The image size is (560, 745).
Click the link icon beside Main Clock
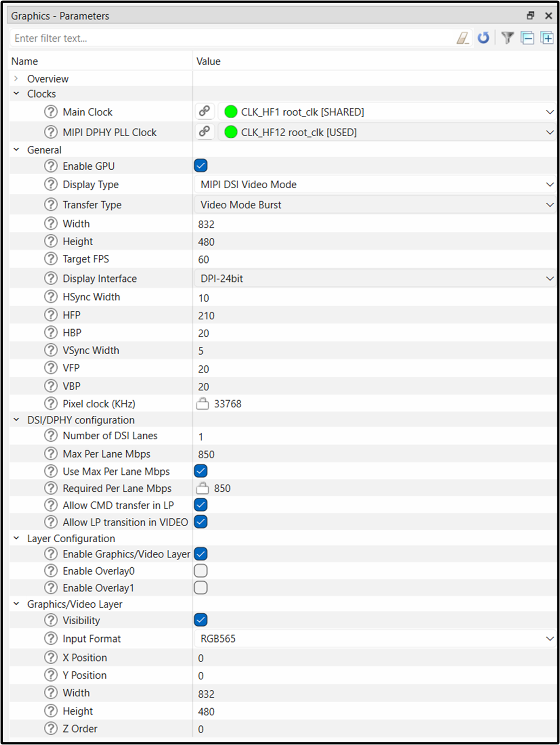pos(204,112)
